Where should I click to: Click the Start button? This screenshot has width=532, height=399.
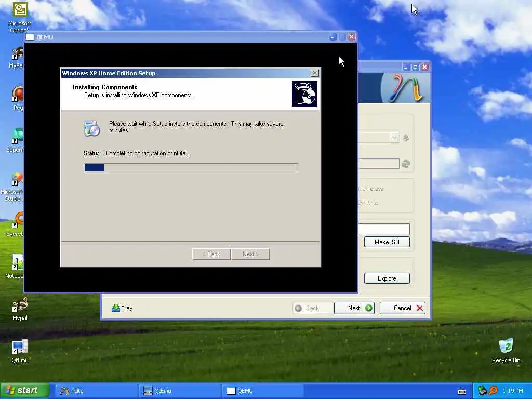pos(25,391)
